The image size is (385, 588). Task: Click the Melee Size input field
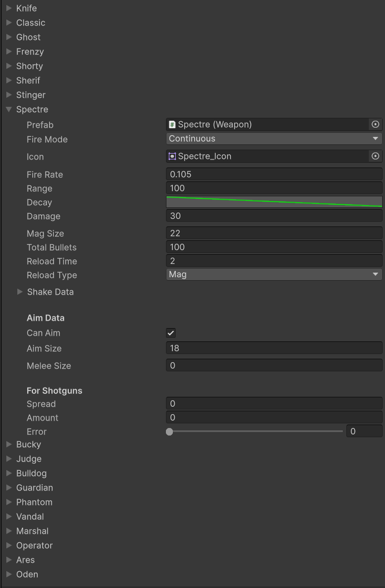click(275, 366)
